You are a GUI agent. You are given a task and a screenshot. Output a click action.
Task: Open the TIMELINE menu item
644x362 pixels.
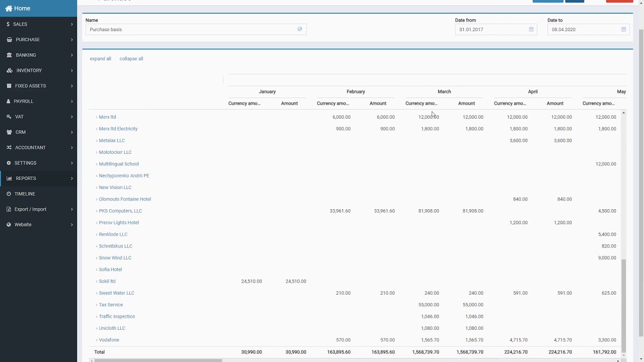pyautogui.click(x=39, y=194)
